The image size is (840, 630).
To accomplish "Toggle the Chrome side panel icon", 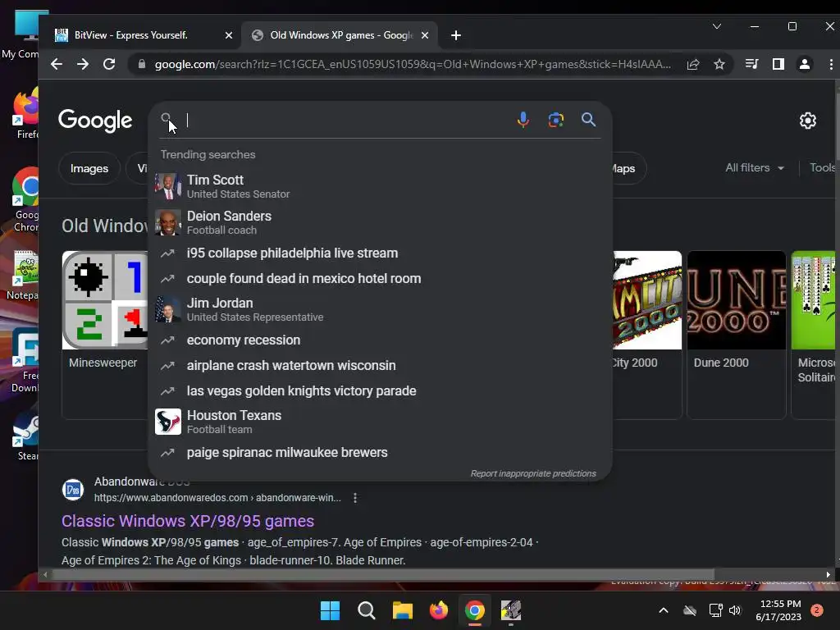I will pos(778,64).
